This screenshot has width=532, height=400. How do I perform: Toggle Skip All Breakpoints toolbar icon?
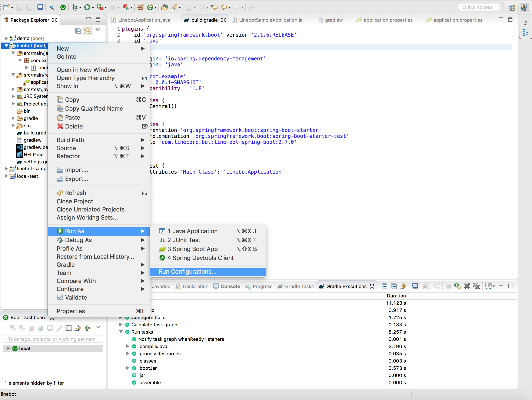51,7
